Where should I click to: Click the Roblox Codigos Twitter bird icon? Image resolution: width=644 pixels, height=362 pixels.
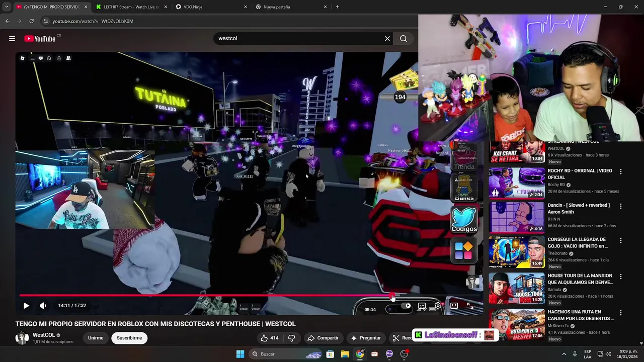click(464, 220)
